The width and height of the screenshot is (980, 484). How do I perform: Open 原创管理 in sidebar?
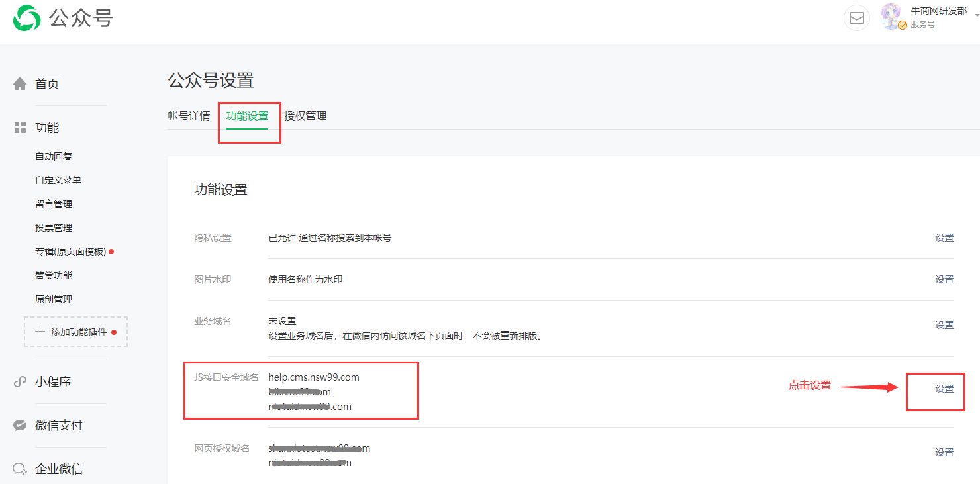pyautogui.click(x=54, y=299)
